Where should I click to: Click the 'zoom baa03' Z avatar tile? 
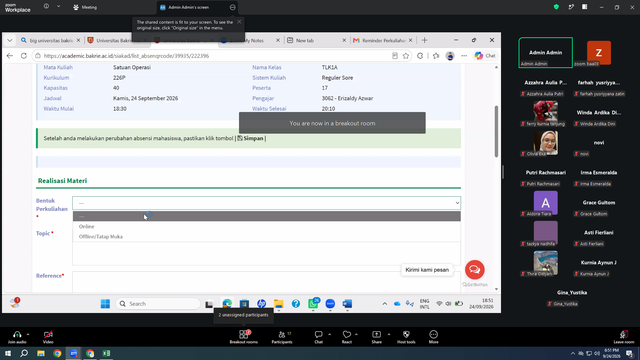coord(599,52)
